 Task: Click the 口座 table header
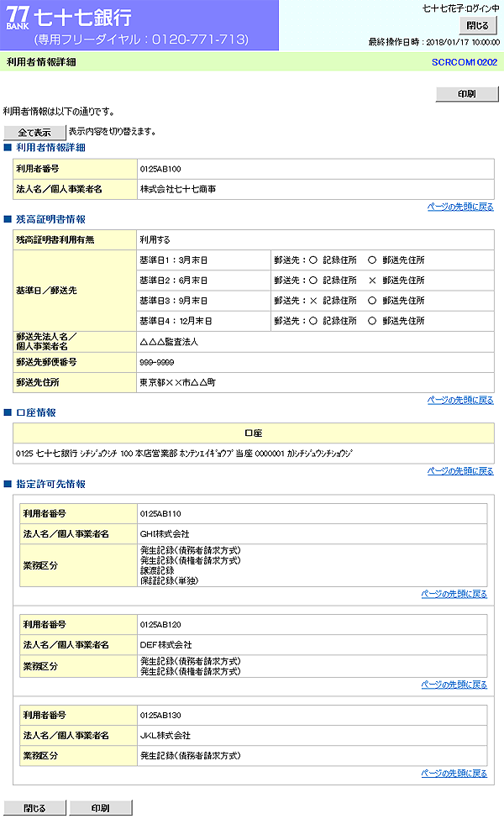point(254,433)
